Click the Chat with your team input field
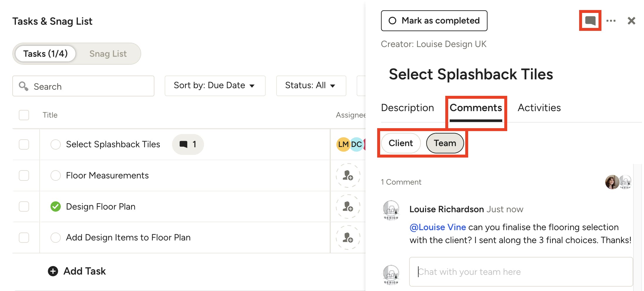The width and height of the screenshot is (644, 291). click(521, 272)
